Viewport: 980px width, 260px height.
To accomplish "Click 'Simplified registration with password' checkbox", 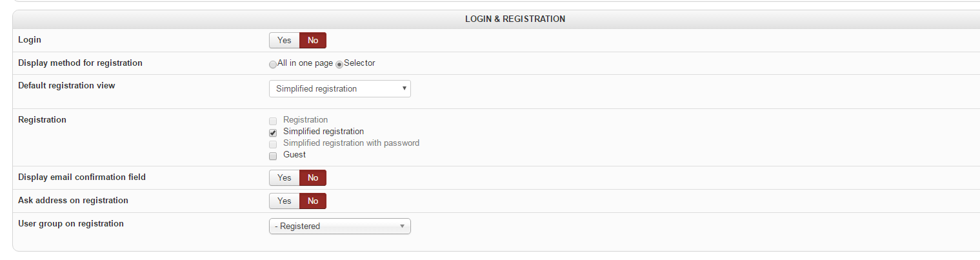I will (x=273, y=144).
